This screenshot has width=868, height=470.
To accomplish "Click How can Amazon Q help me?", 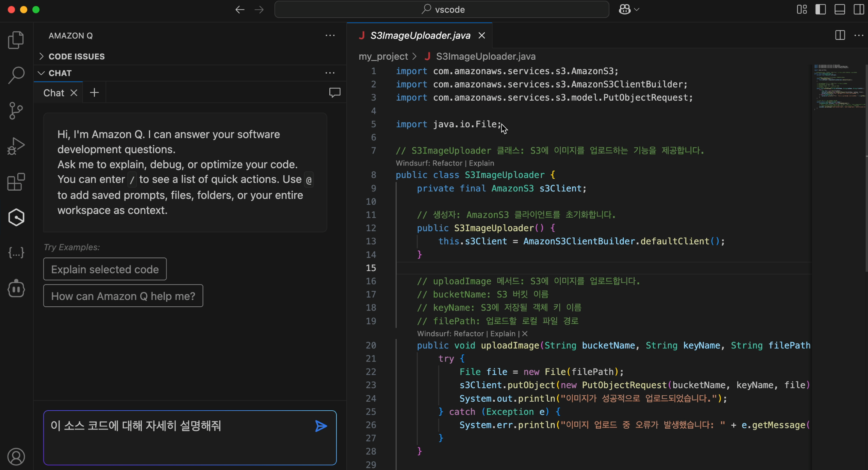I will [123, 296].
